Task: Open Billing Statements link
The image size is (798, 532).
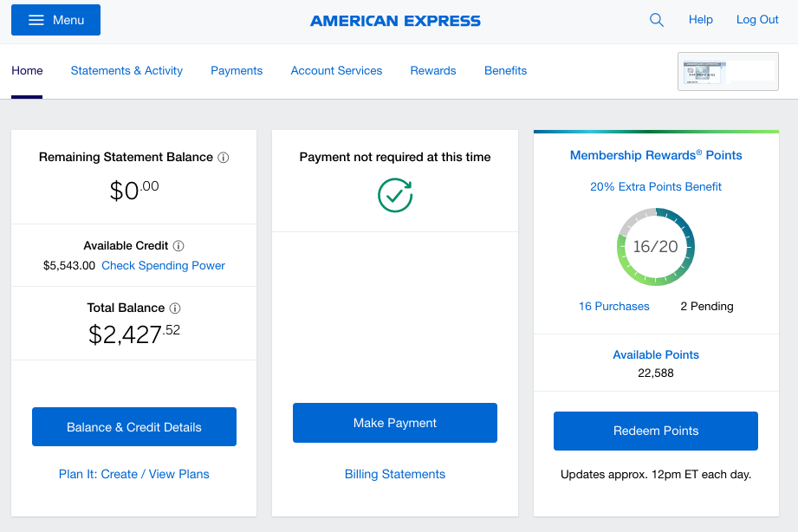Action: [x=395, y=474]
